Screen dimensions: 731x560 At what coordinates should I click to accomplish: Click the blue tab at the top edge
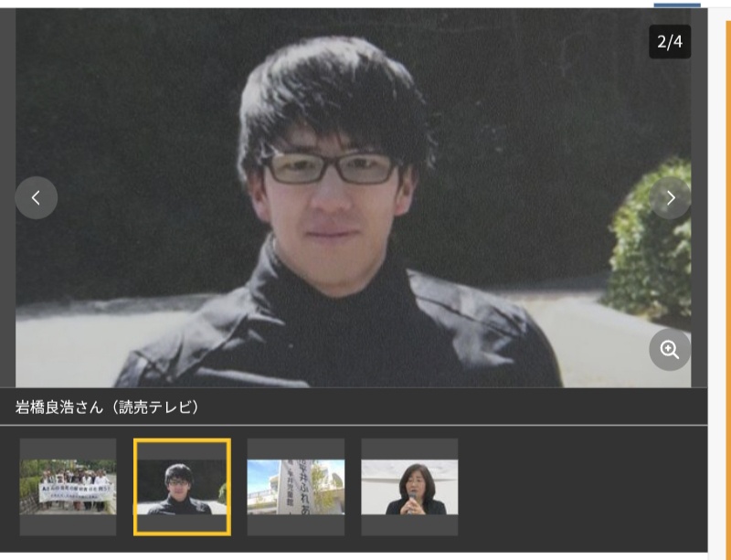point(676,4)
